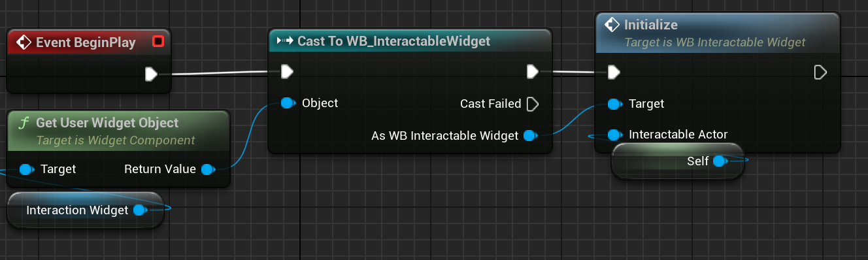This screenshot has width=868, height=260.
Task: Click the As WB Interactable Widget output pin
Action: (530, 136)
